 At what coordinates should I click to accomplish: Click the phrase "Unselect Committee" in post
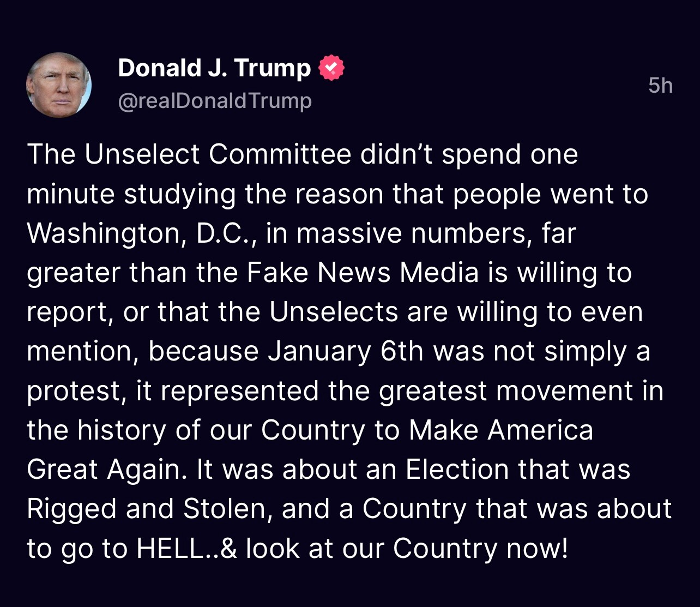[x=218, y=154]
